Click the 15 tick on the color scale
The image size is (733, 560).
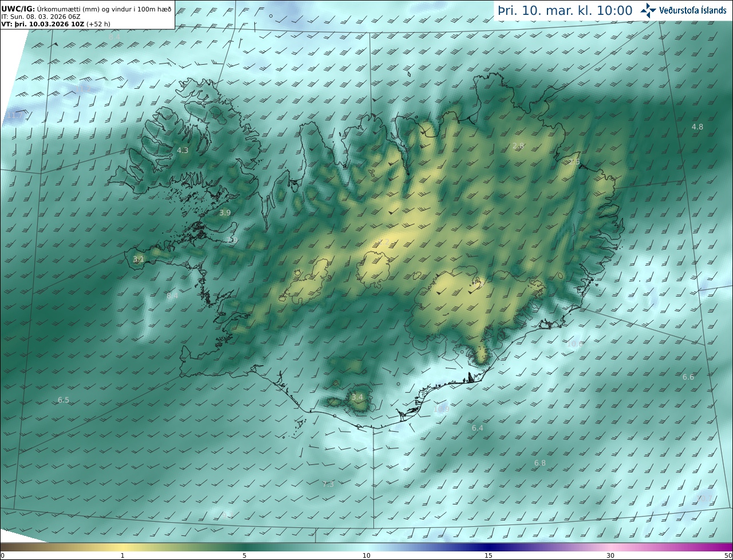coord(488,555)
